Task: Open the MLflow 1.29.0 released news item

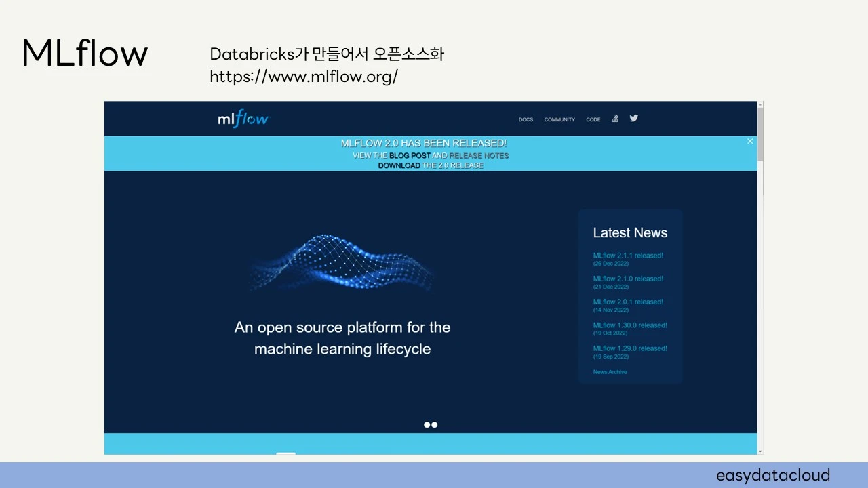Action: click(630, 348)
